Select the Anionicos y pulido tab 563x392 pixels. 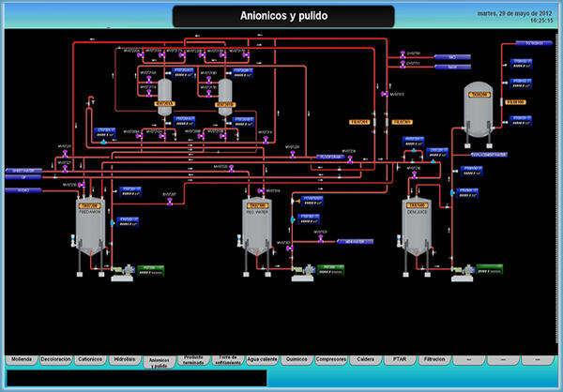[x=160, y=362]
